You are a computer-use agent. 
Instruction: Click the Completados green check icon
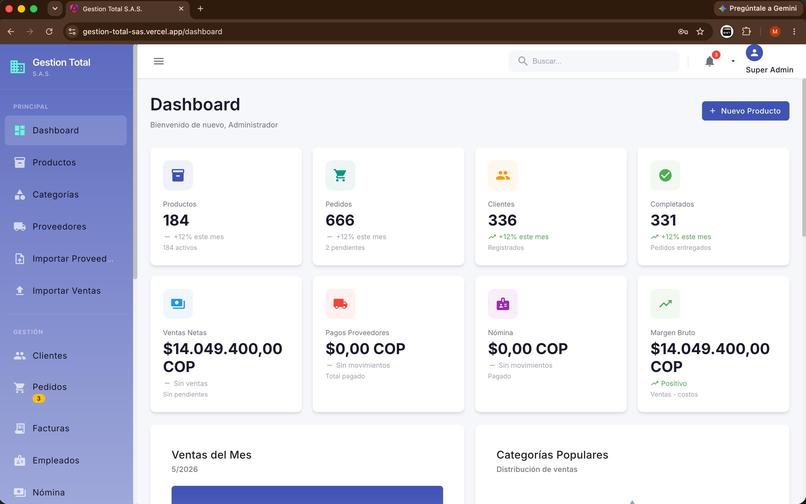click(x=665, y=175)
